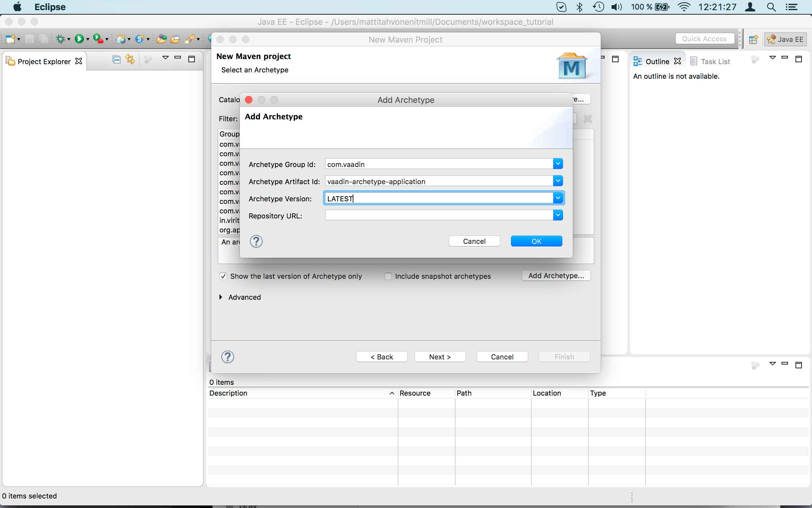Click the Open Task folder icon
Image resolution: width=812 pixels, height=508 pixels.
click(175, 39)
